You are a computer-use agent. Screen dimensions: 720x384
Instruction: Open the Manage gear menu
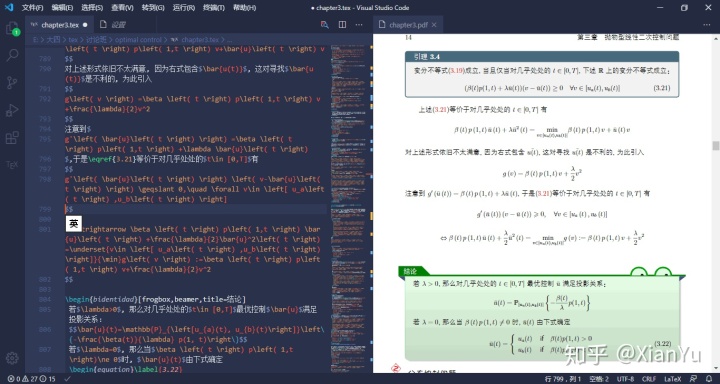pyautogui.click(x=12, y=358)
